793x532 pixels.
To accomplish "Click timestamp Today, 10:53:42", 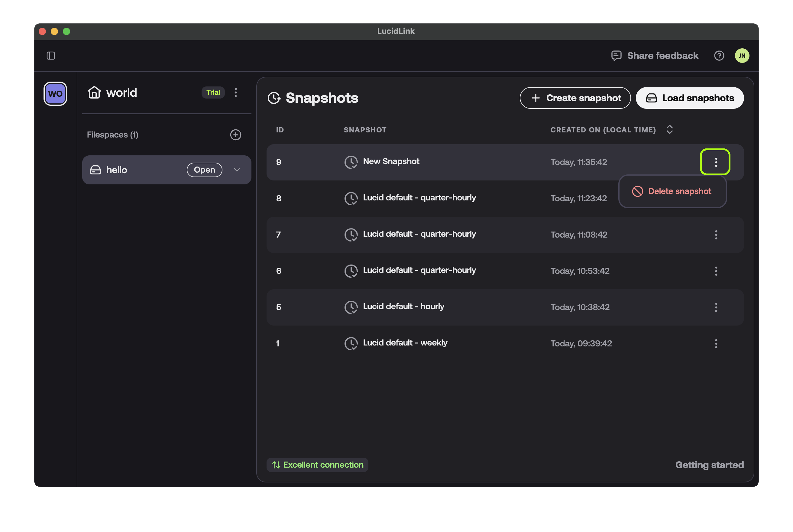I will (x=580, y=271).
